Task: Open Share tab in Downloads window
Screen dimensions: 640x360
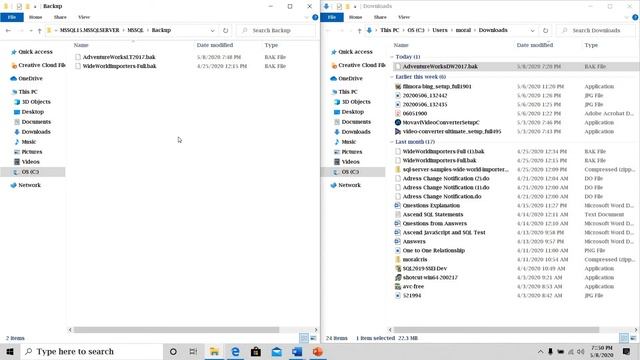Action: [x=380, y=17]
